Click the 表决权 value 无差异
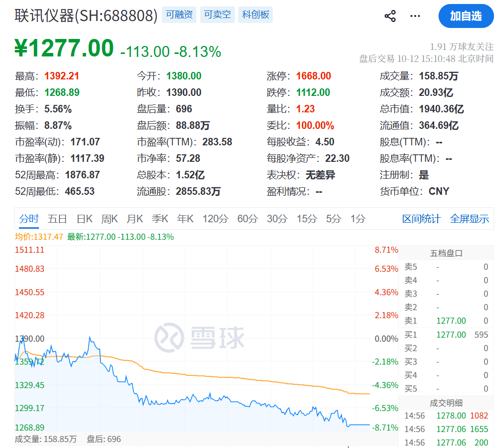Image resolution: width=503 pixels, height=448 pixels. pos(320,175)
